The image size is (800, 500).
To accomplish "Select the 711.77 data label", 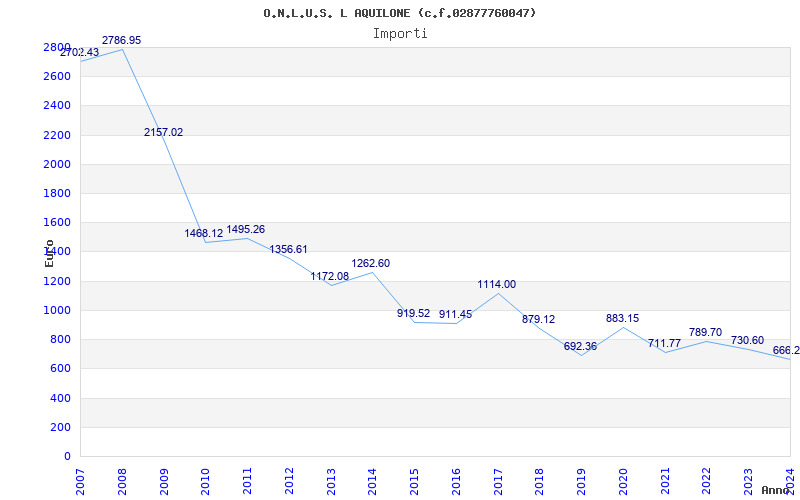I will pos(664,343).
